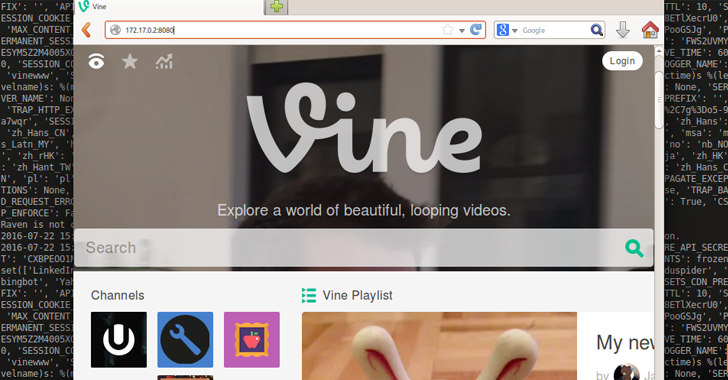Open the blue wrench channel thumbnail
Image resolution: width=728 pixels, height=380 pixels.
(x=185, y=340)
